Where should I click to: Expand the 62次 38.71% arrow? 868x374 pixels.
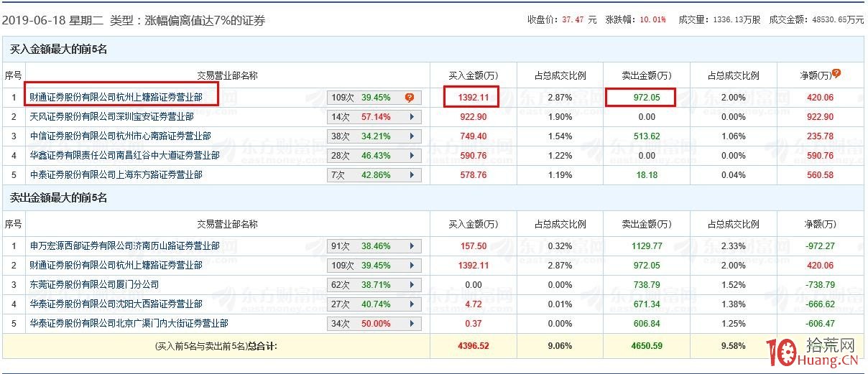point(412,285)
